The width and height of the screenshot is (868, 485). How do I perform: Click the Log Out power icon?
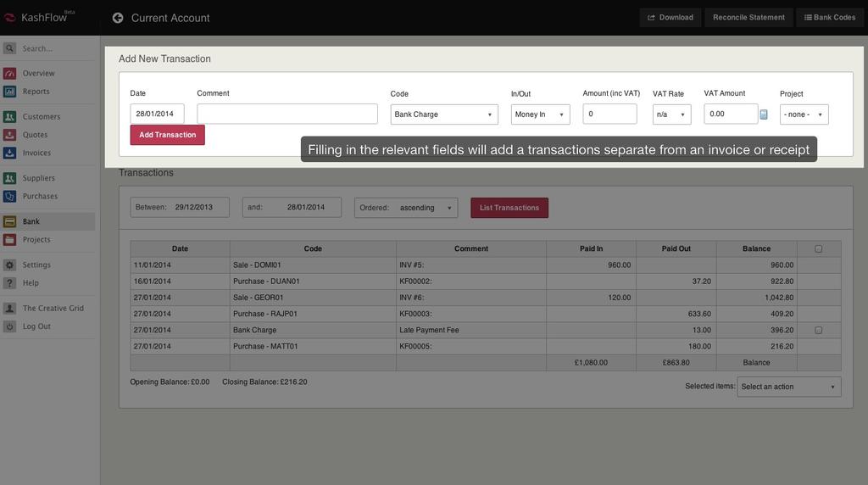pos(9,326)
